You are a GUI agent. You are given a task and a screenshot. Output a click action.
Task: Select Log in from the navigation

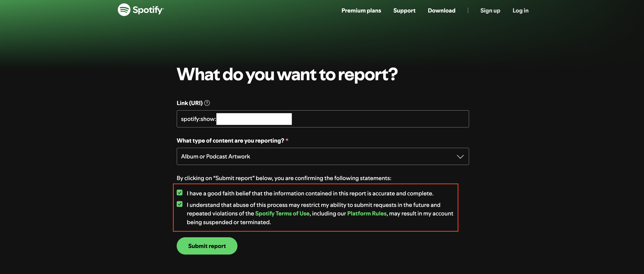pyautogui.click(x=521, y=10)
